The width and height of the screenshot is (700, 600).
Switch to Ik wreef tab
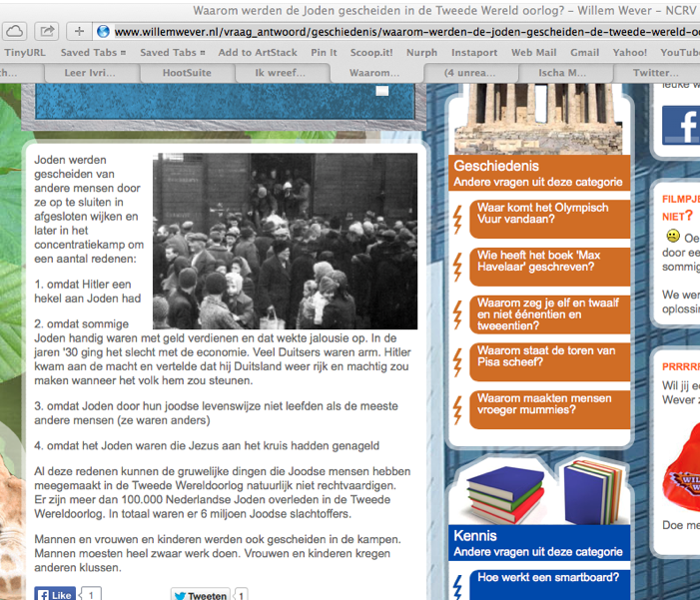click(x=283, y=73)
